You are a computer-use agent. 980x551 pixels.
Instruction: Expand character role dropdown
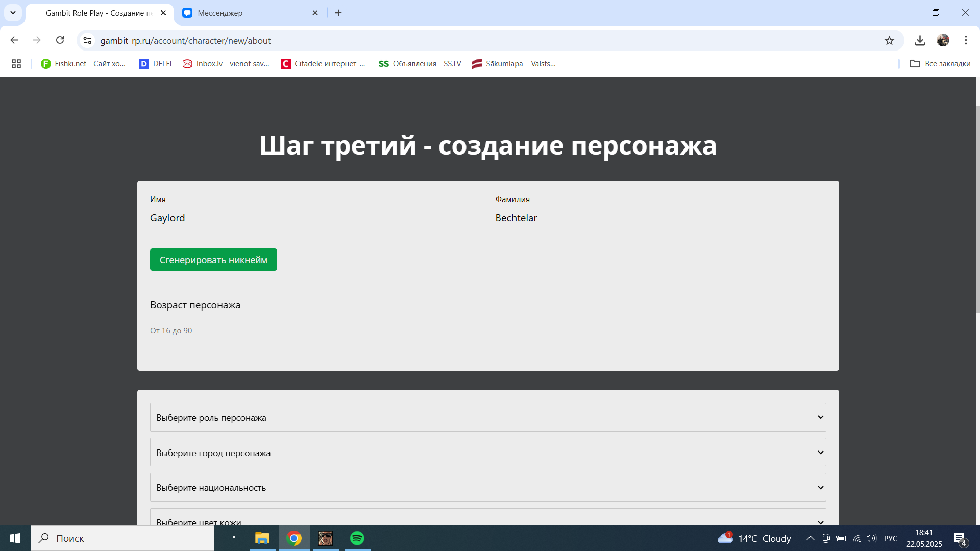point(487,417)
